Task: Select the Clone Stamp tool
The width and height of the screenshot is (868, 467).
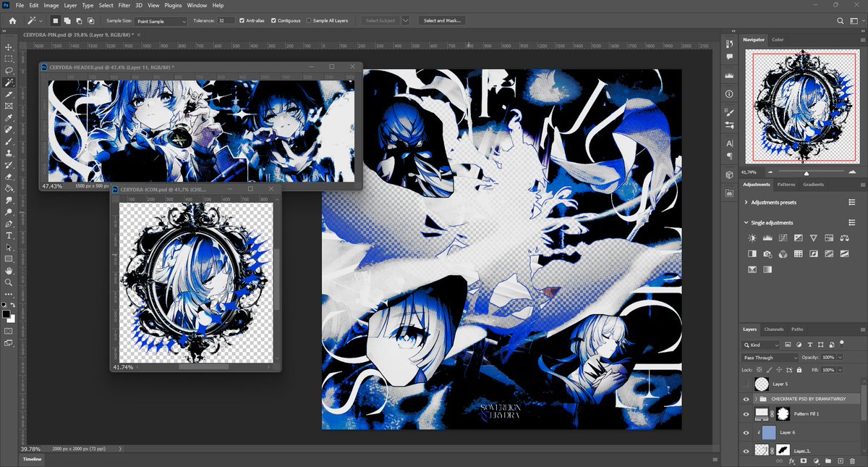Action: tap(9, 153)
